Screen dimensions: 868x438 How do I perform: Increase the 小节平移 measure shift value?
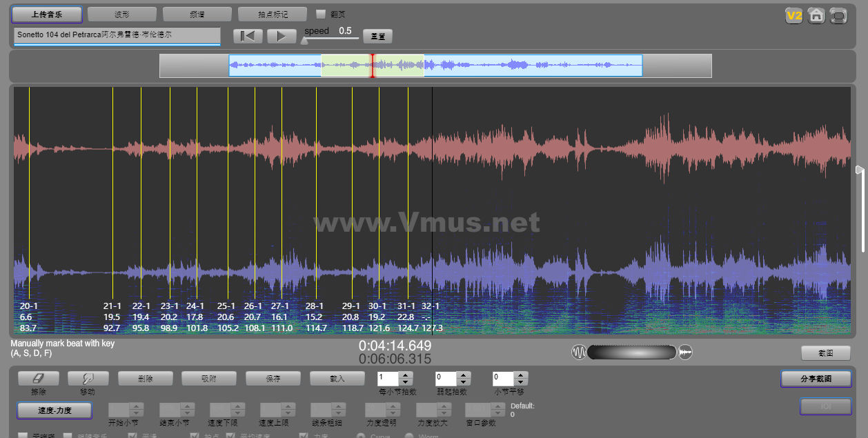click(521, 375)
